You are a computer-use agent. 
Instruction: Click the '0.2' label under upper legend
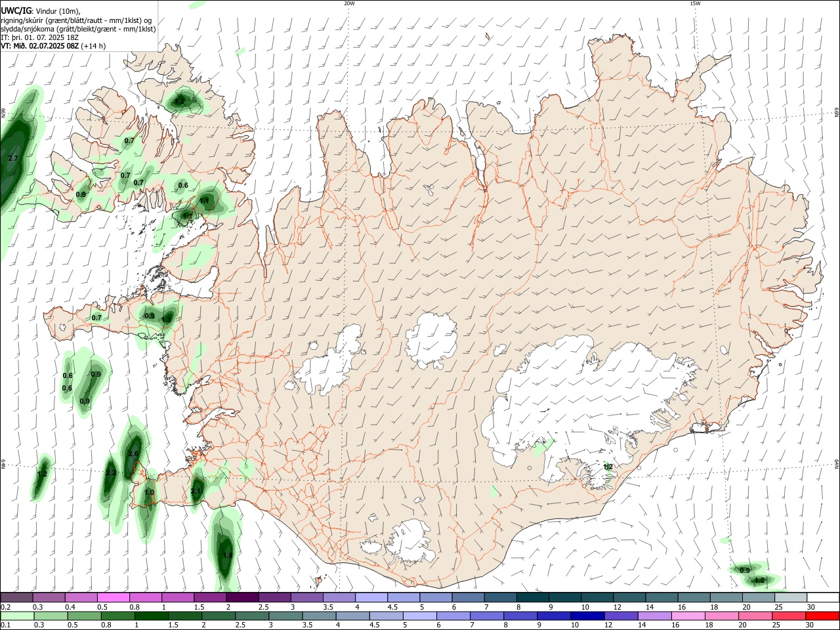(x=5, y=606)
